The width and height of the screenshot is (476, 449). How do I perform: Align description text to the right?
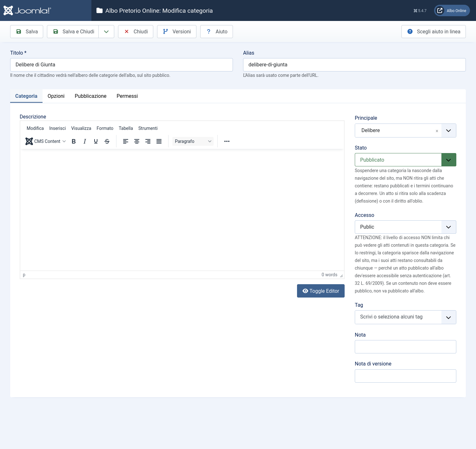point(148,141)
